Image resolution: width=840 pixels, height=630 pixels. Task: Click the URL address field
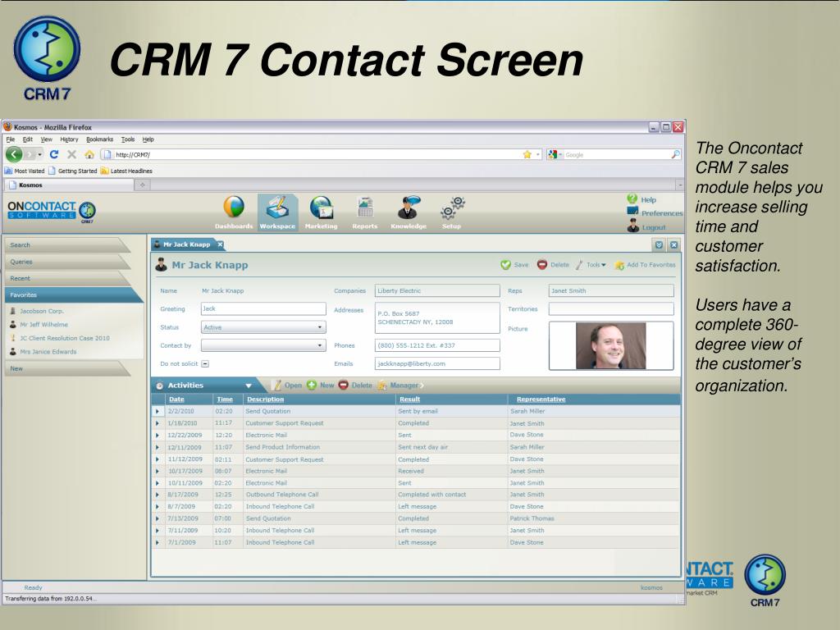[x=316, y=154]
